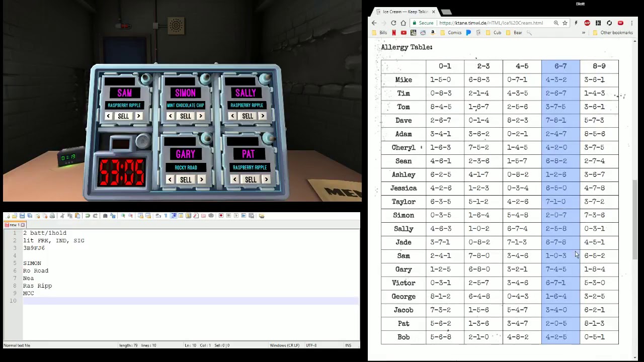Open the AdBlock Plus extension
644x362 pixels.
pos(587,23)
